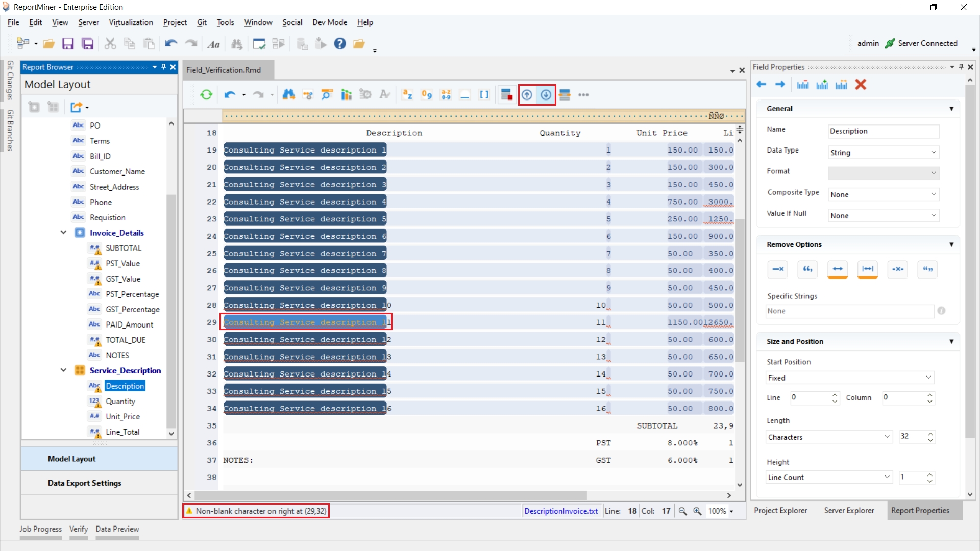
Task: Click the binoculars find icon in editor toolbar
Action: (288, 94)
